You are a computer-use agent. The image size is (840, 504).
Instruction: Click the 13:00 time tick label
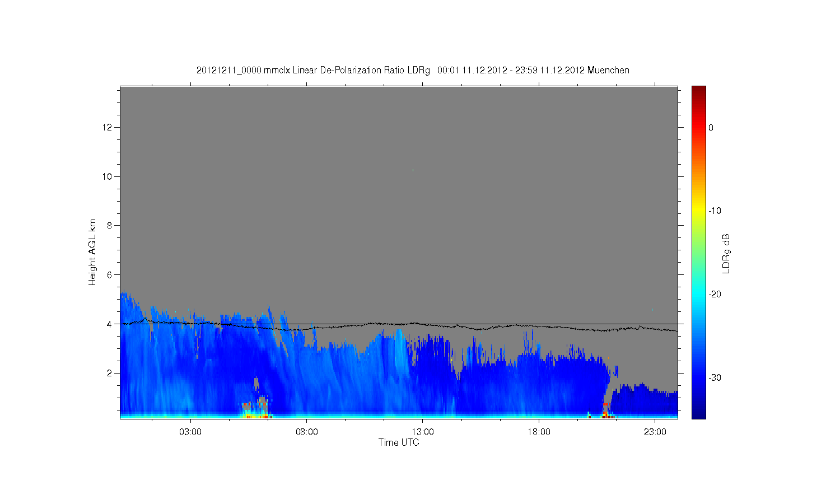click(x=423, y=432)
